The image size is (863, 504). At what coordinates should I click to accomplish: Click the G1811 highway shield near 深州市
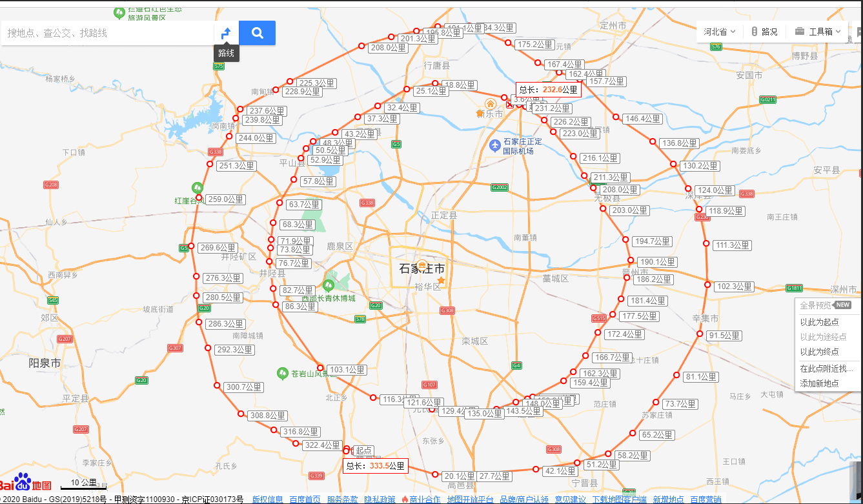(795, 288)
